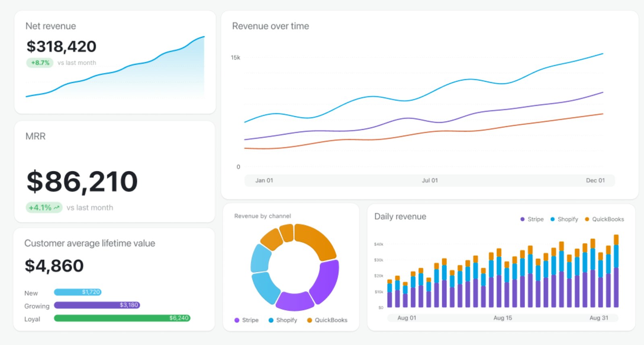Click the $10k y-axis label
644x345 pixels.
coord(378,292)
